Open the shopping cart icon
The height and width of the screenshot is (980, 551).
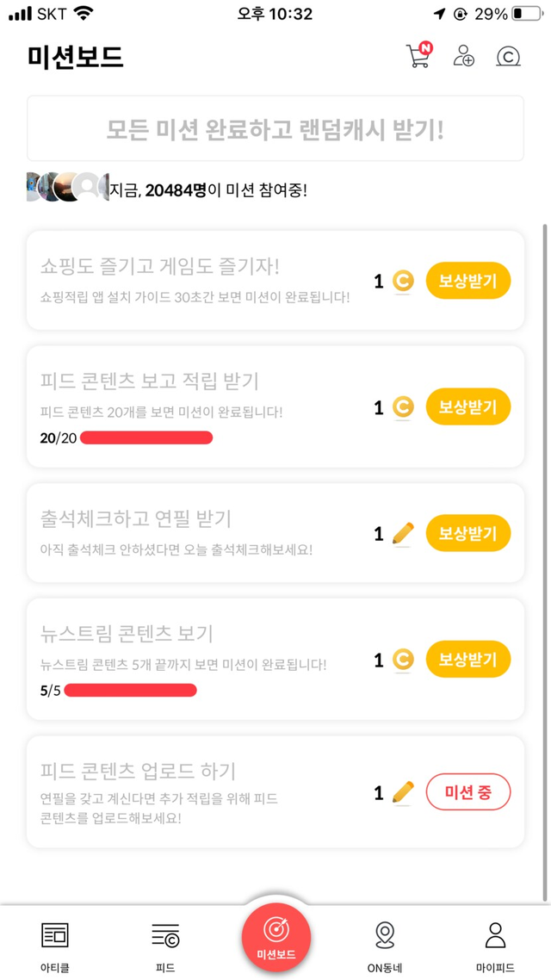point(418,56)
